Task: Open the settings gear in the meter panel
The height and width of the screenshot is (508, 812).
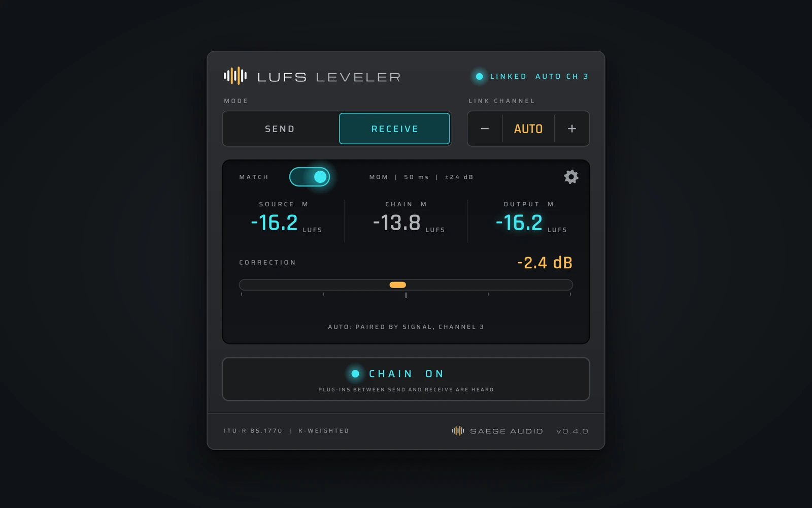Action: tap(571, 177)
